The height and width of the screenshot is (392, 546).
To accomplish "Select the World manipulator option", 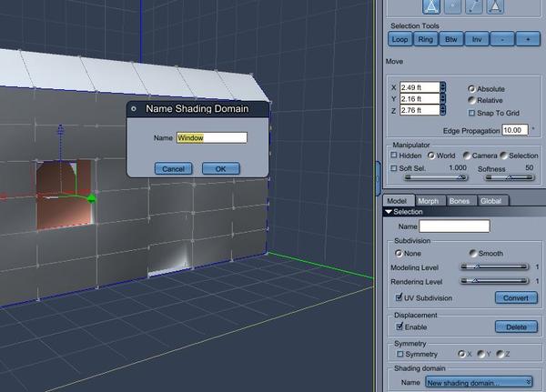I will coord(431,156).
